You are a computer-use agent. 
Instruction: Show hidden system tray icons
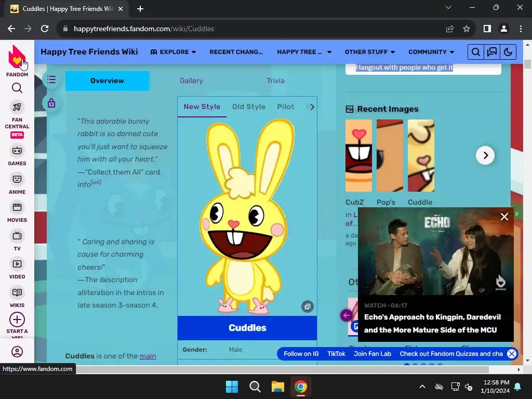pyautogui.click(x=422, y=387)
